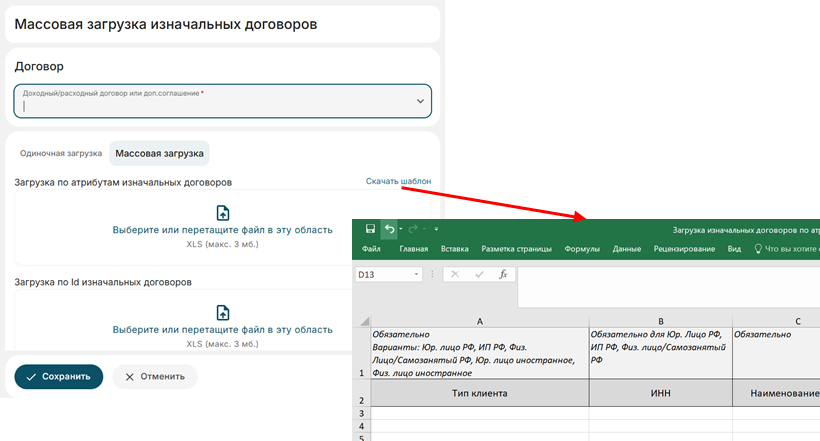Expand the contract type dropdown chevron

coord(420,101)
